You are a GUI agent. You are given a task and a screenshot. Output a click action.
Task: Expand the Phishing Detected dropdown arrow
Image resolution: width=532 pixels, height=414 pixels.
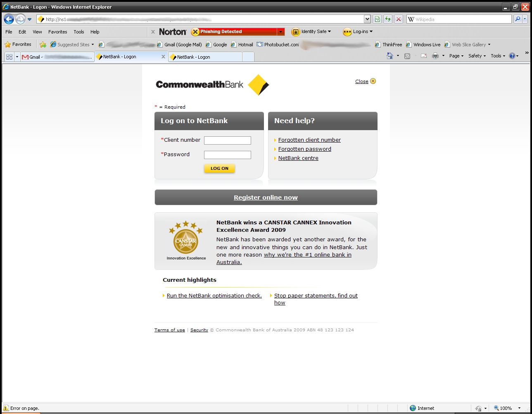click(x=281, y=32)
